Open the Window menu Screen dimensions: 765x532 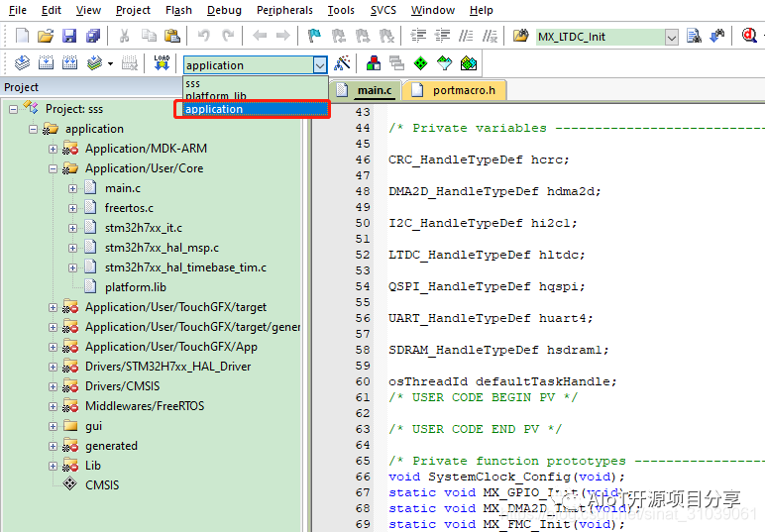[433, 10]
